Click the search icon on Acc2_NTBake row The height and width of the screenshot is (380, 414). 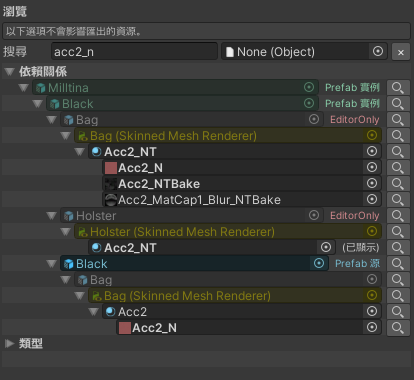[398, 184]
